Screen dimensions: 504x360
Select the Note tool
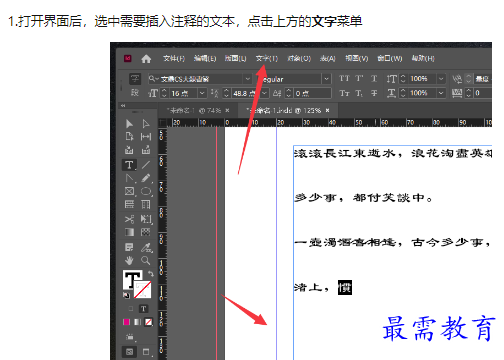(x=129, y=247)
